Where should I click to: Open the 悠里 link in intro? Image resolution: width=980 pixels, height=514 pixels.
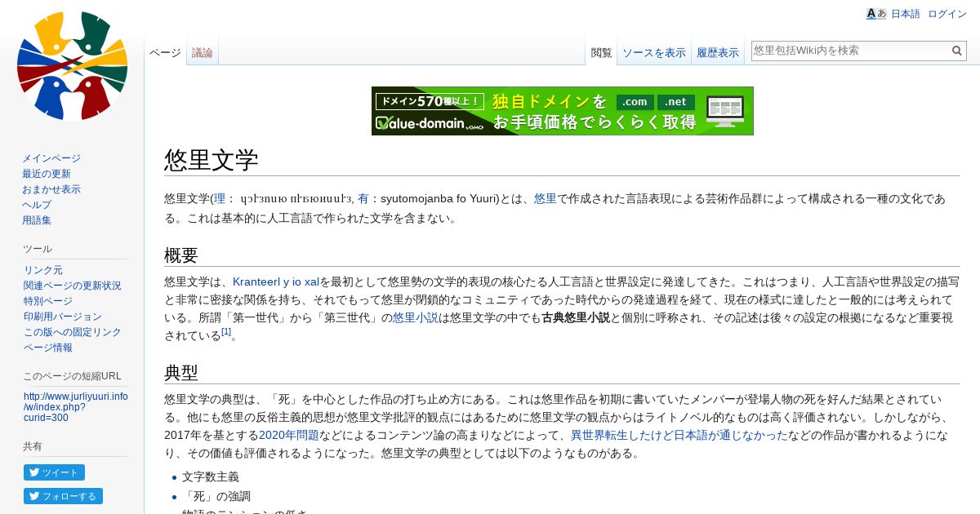point(545,198)
